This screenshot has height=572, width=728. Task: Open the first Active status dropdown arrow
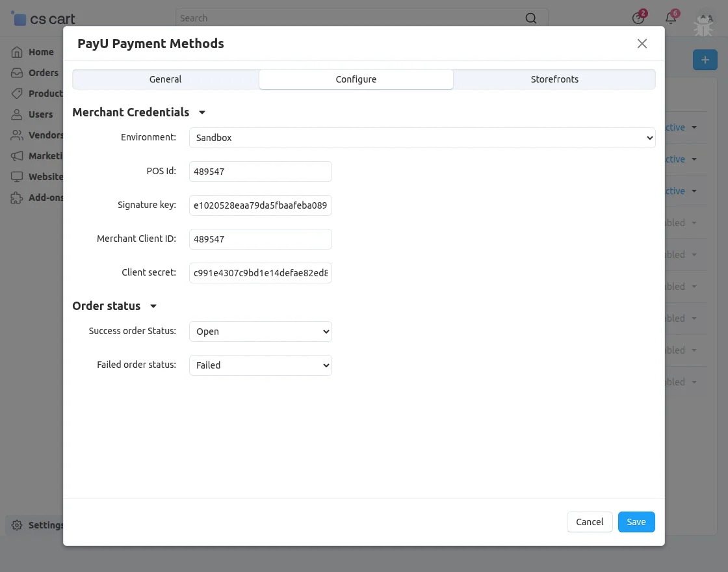[694, 127]
